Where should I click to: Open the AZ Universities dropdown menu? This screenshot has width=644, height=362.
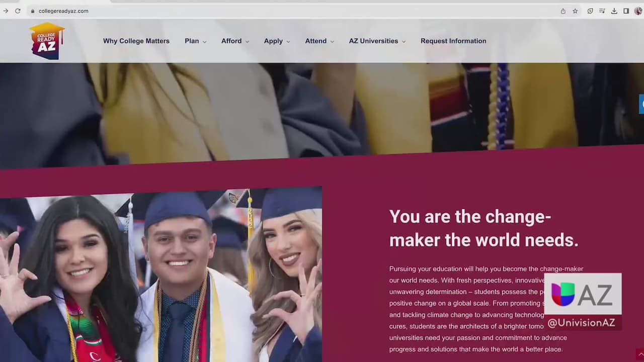click(377, 41)
